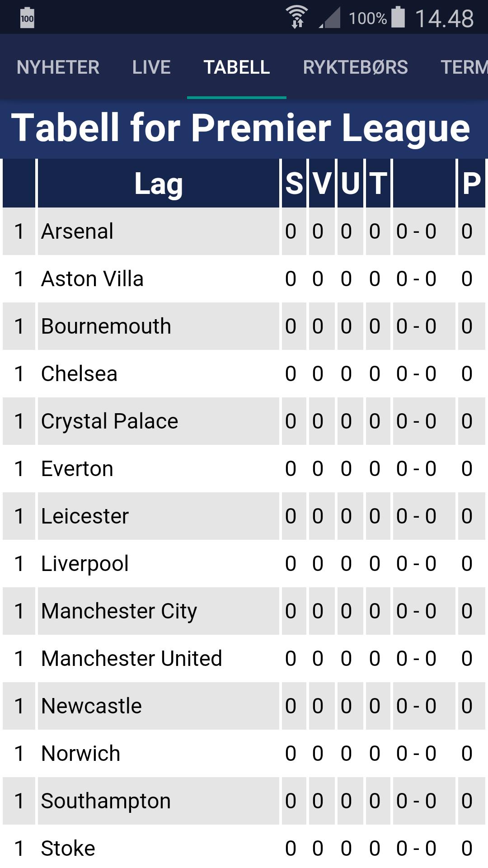Image resolution: width=488 pixels, height=868 pixels.
Task: Switch to the LIVE tab
Action: coord(151,67)
